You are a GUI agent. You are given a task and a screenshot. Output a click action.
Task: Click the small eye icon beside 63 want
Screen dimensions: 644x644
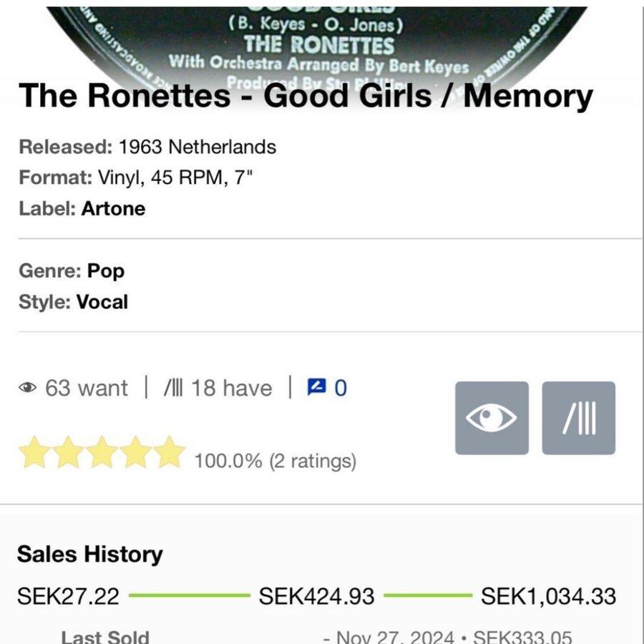click(x=27, y=388)
